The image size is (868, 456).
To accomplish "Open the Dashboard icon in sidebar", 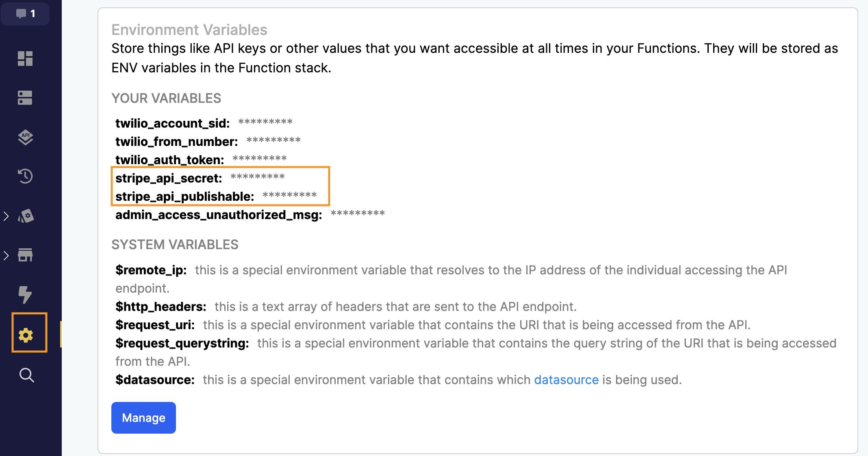I will [25, 59].
